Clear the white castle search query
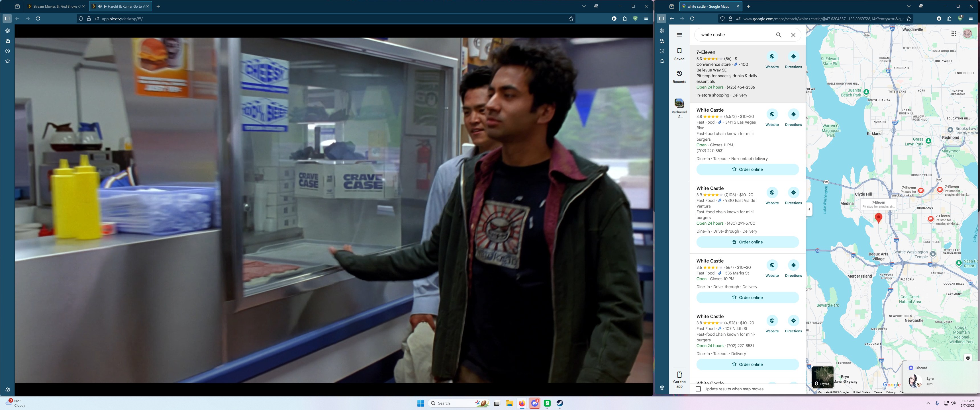Image resolution: width=980 pixels, height=410 pixels. (793, 35)
